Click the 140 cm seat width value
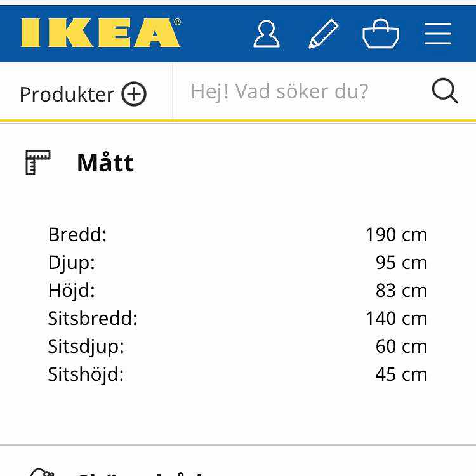This screenshot has height=476, width=476. click(396, 319)
